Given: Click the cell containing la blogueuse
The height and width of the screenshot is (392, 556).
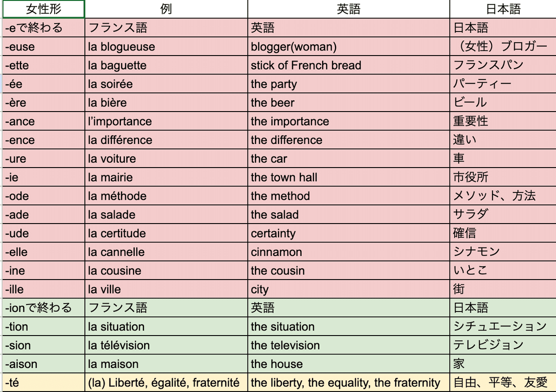Looking at the screenshot, I should click(166, 47).
